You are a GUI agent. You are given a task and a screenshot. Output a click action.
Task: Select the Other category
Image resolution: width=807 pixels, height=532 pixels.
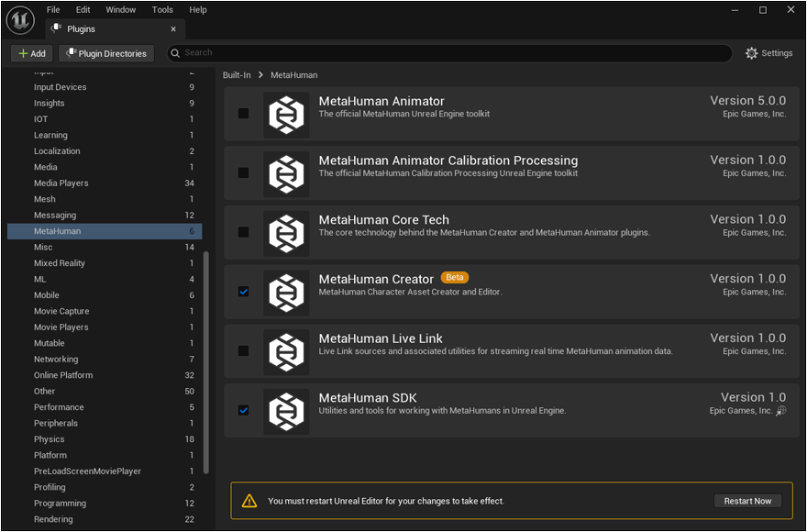(x=105, y=391)
